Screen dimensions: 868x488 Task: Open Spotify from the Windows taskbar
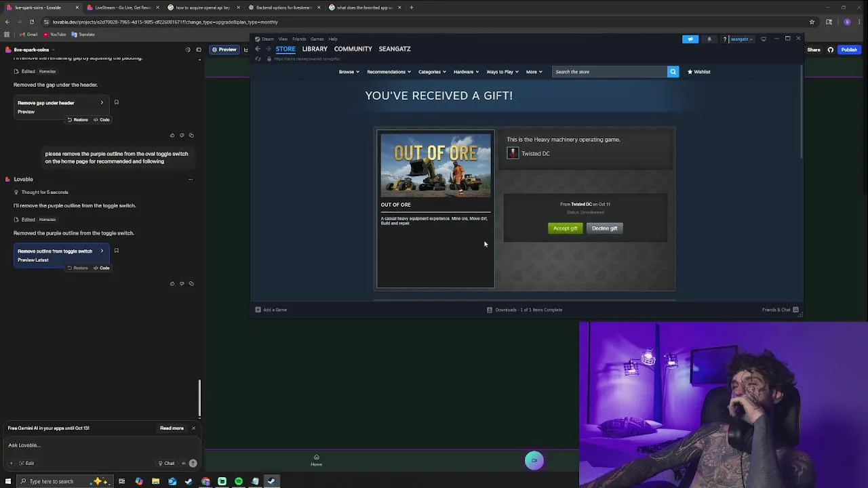click(x=239, y=482)
